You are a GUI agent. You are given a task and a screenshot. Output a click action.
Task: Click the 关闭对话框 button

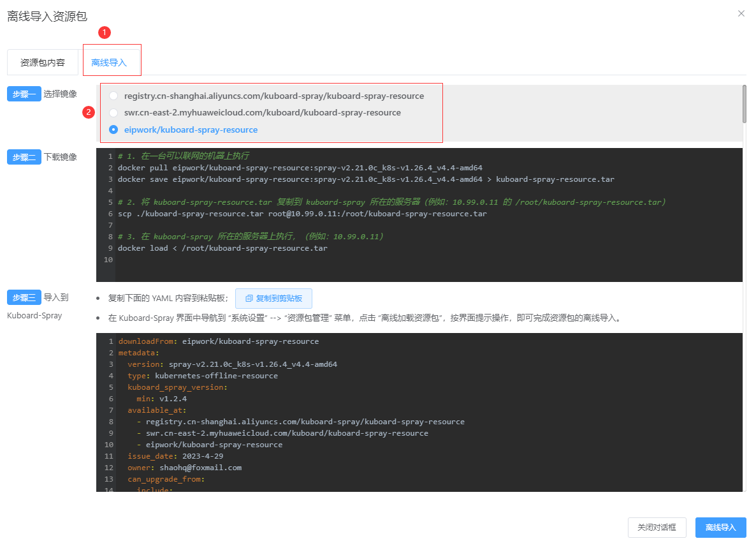(657, 528)
